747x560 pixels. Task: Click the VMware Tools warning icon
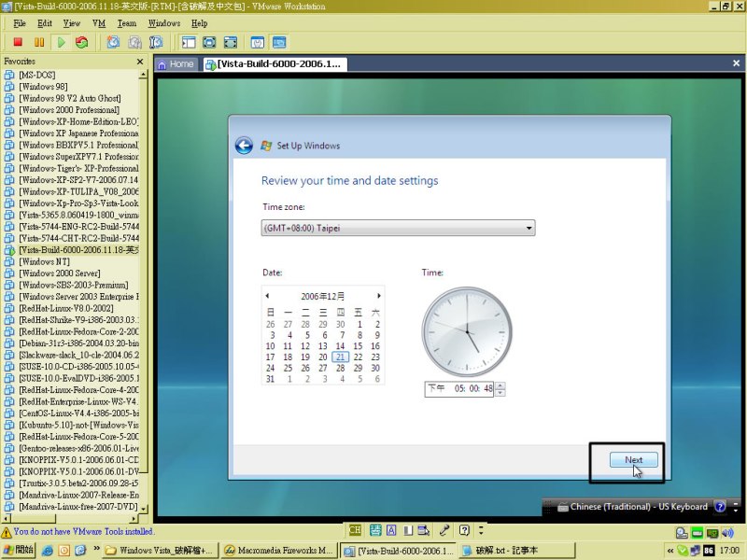pyautogui.click(x=7, y=532)
